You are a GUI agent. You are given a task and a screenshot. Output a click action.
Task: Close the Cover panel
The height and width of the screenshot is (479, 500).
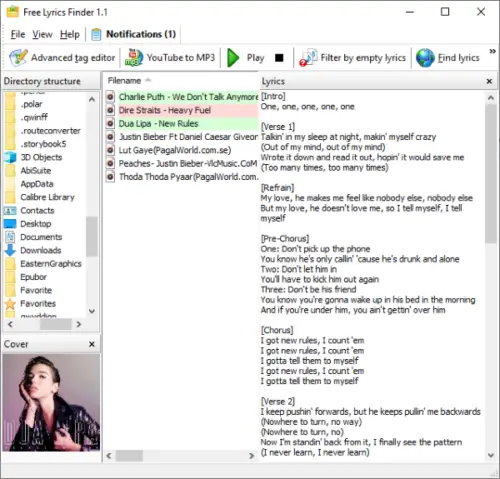click(92, 344)
